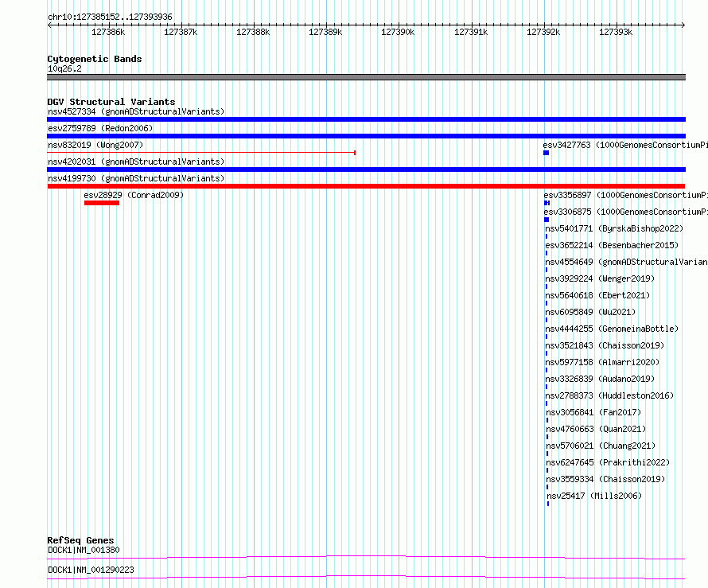Viewport: 708px width, 588px height.
Task: Open esv3652214 (Besenbacher2015) label
Action: tap(612, 245)
